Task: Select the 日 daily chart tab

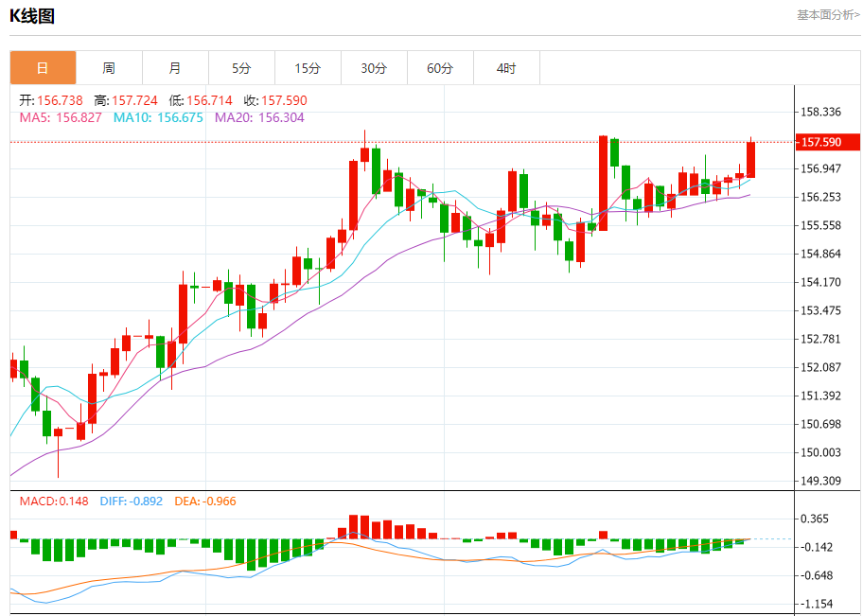Action: 43,68
